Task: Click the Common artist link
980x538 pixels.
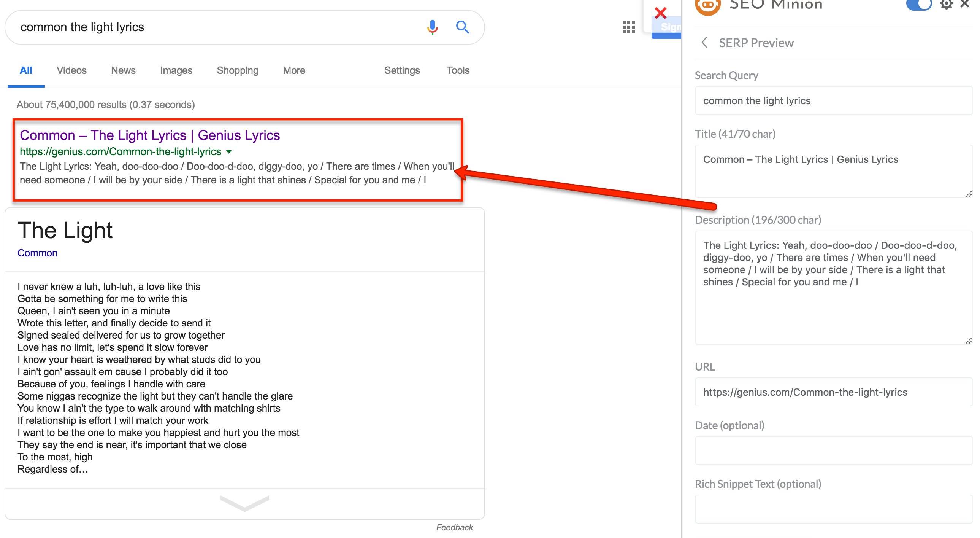Action: pos(37,253)
